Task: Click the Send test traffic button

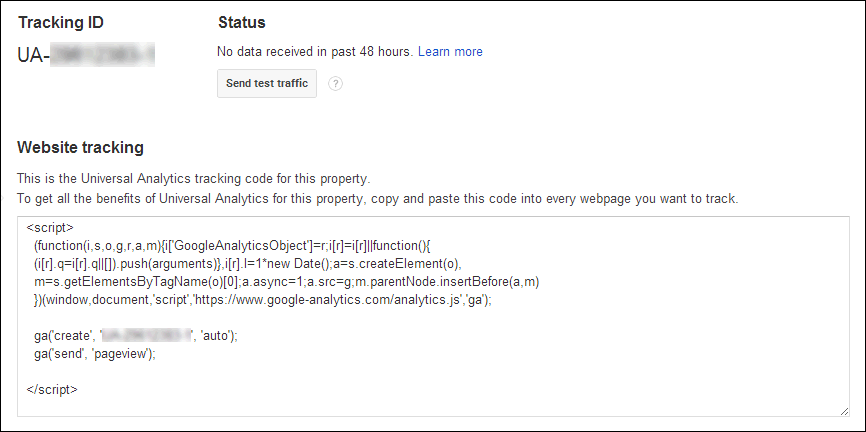Action: 267,83
